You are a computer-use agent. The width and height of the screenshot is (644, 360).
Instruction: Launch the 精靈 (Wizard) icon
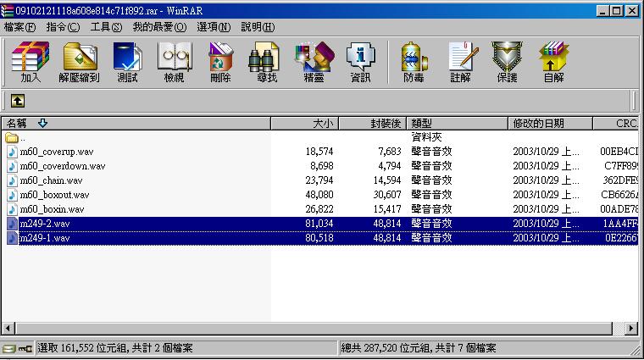tap(314, 62)
